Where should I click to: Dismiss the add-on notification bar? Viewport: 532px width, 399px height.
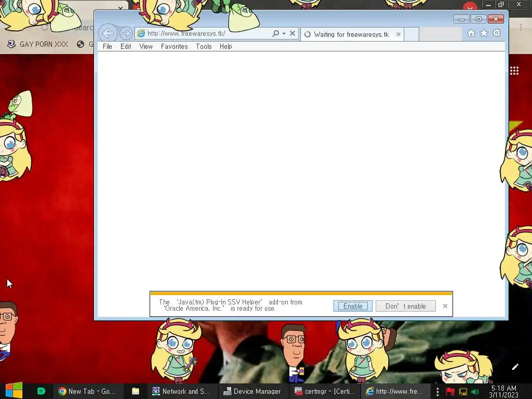click(445, 306)
